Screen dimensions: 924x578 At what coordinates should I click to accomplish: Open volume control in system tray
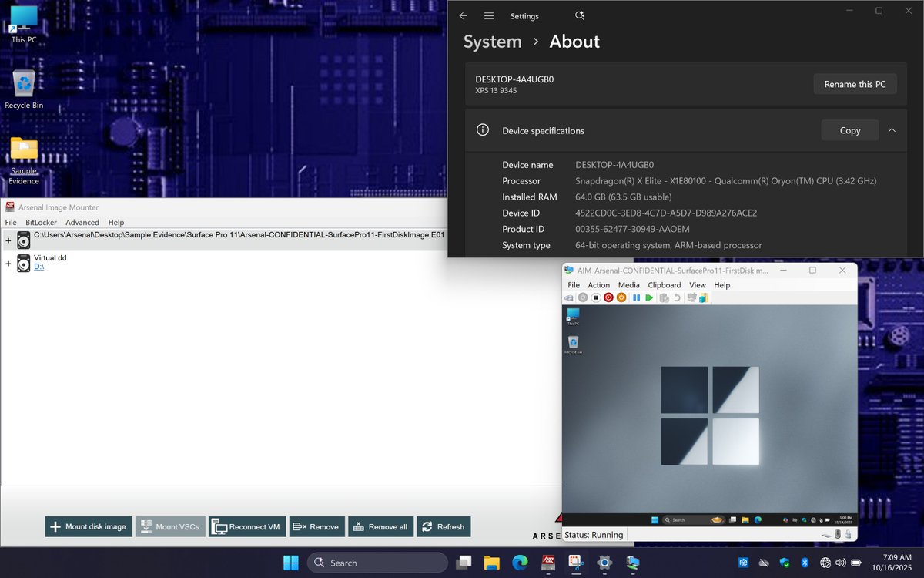tap(841, 563)
